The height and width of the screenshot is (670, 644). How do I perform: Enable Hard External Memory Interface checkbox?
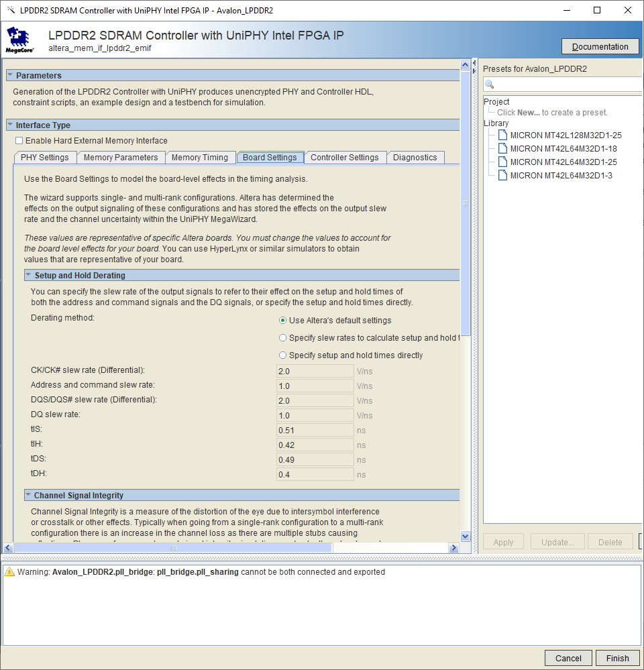pyautogui.click(x=19, y=141)
